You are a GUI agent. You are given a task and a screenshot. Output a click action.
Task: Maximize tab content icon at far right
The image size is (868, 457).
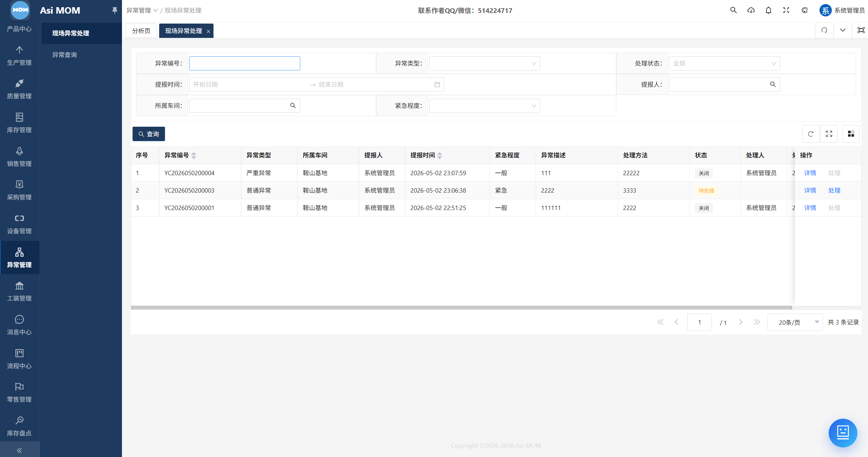click(x=861, y=30)
